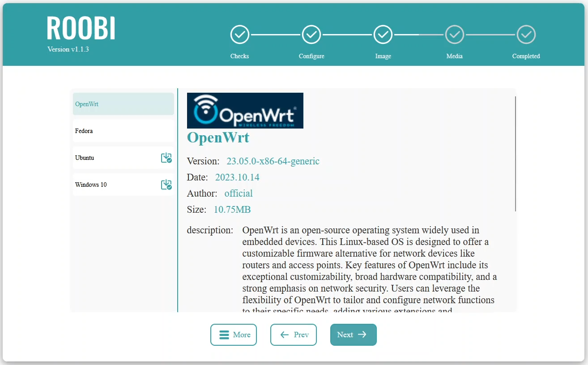588x365 pixels.
Task: Click the date value 2023.10.14
Action: tap(237, 177)
